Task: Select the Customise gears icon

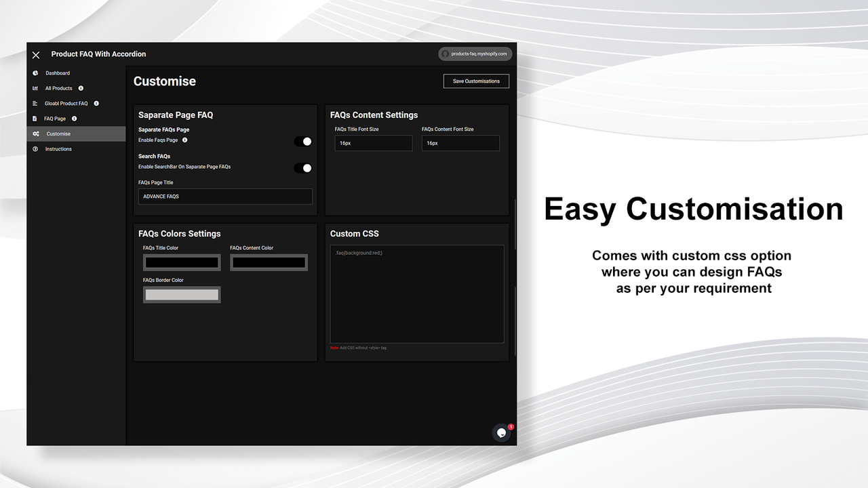Action: tap(35, 134)
